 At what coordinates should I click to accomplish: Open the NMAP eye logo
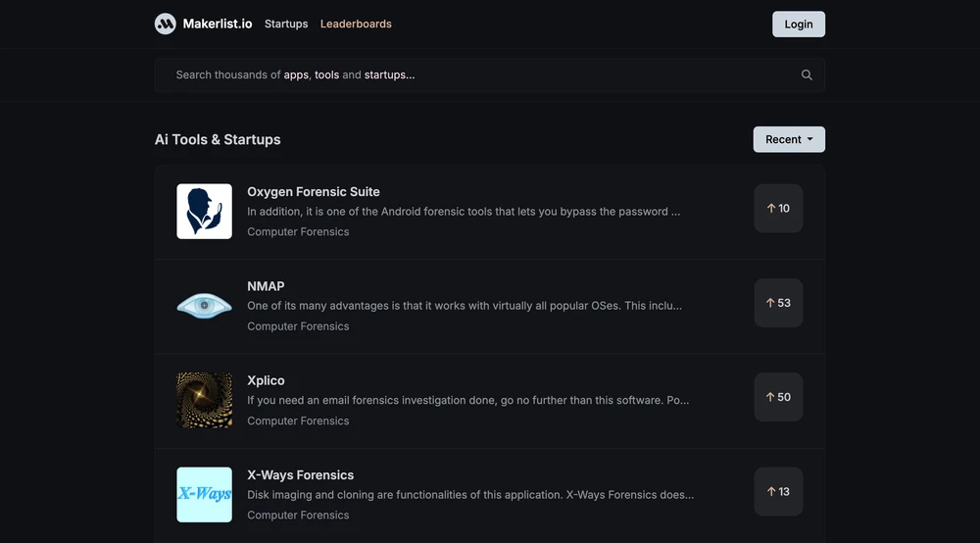coord(205,306)
